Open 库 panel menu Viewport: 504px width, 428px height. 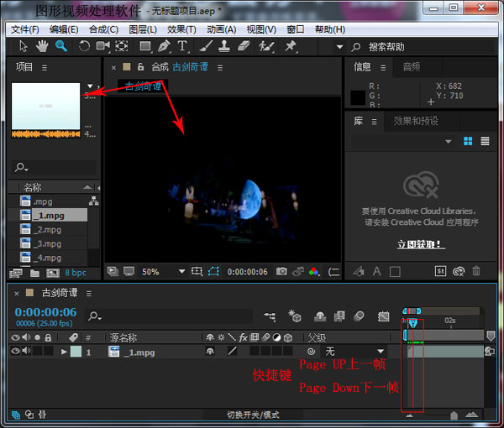pos(374,122)
